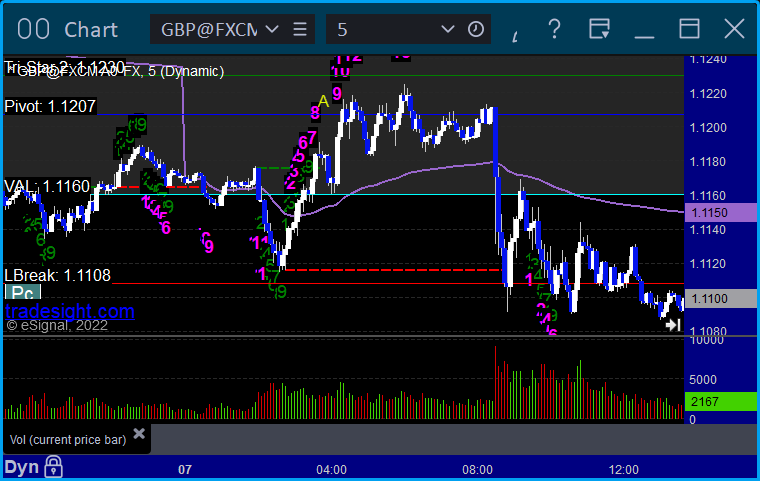Click the GBP@FXCM symbol input field

(x=209, y=29)
